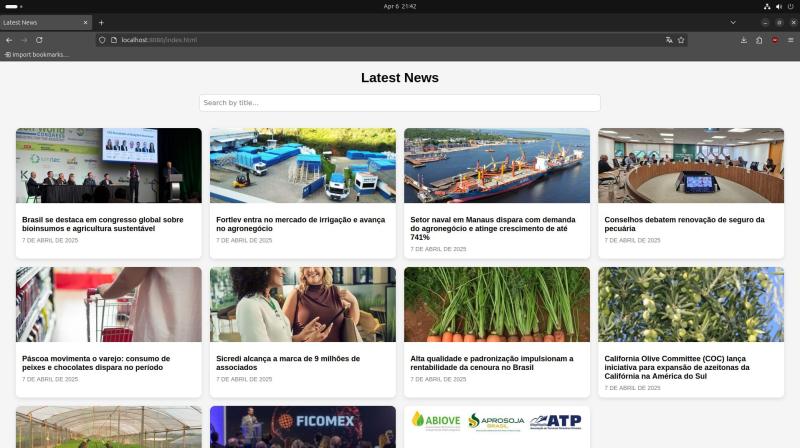Viewport: 800px width, 448px height.
Task: Open the Manaus shipyard aerial image
Action: pyautogui.click(x=497, y=165)
